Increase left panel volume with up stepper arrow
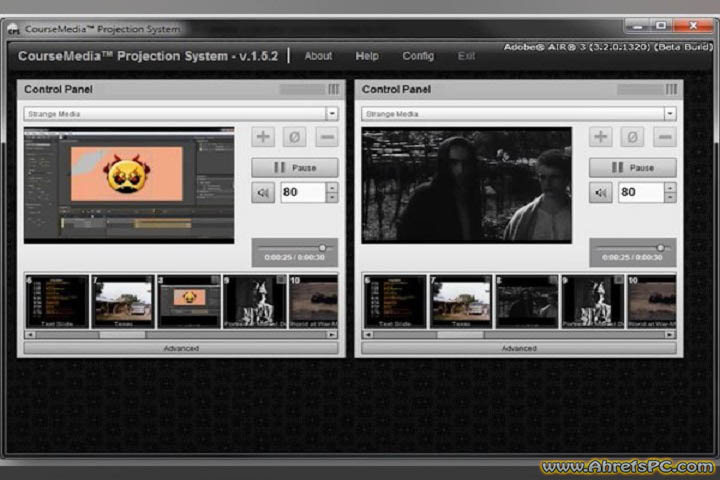 [x=332, y=187]
